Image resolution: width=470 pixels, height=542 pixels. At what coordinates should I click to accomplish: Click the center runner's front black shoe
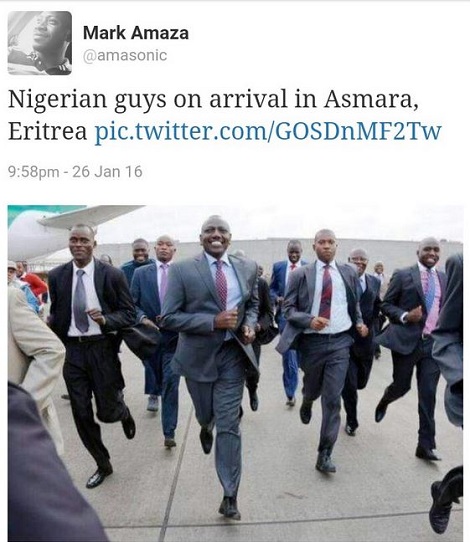coord(229,507)
